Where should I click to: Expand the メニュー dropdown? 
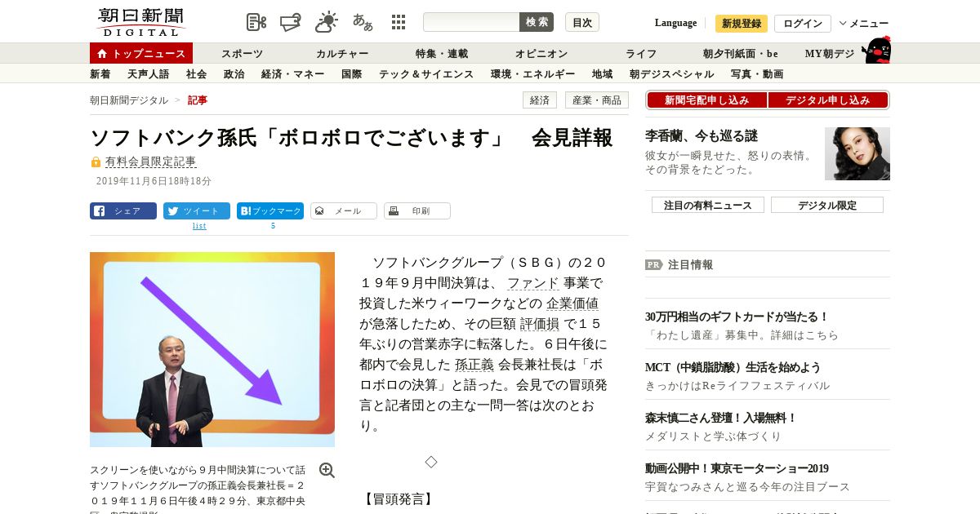pyautogui.click(x=863, y=24)
